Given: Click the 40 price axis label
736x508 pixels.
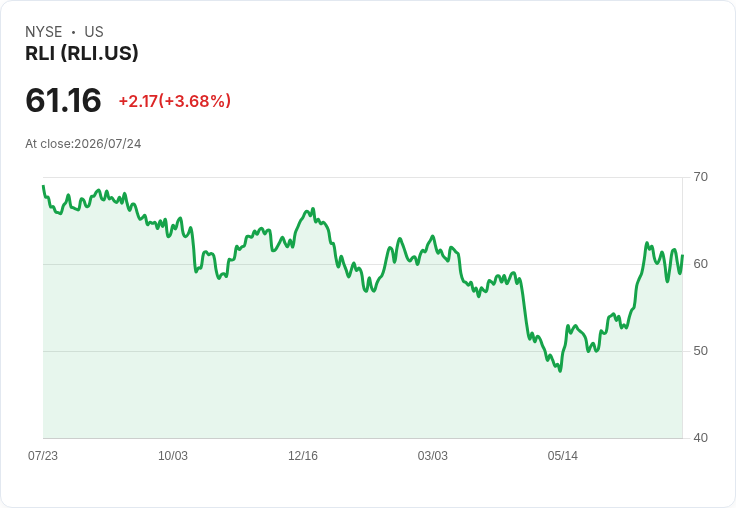Looking at the screenshot, I should [x=700, y=438].
